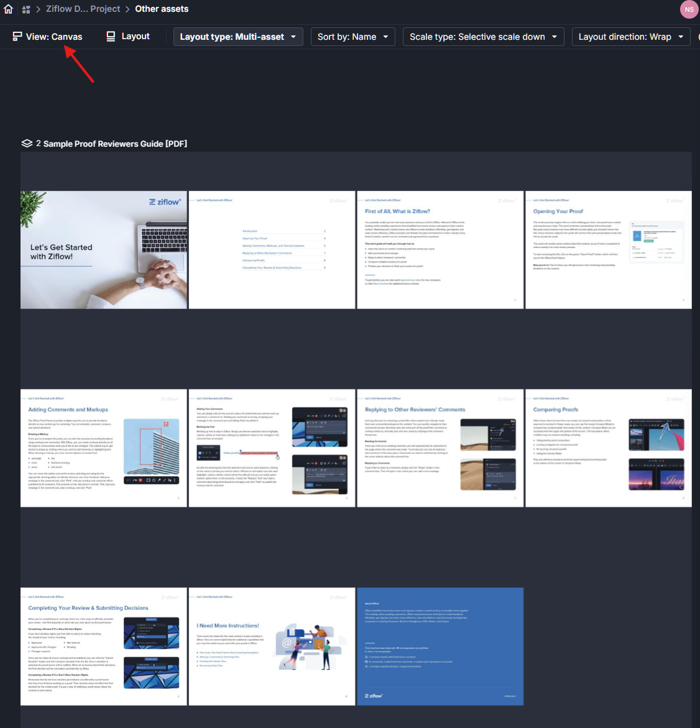Viewport: 700px width, 728px height.
Task: Open the Ziflow D... Project breadcrumb
Action: pyautogui.click(x=83, y=9)
